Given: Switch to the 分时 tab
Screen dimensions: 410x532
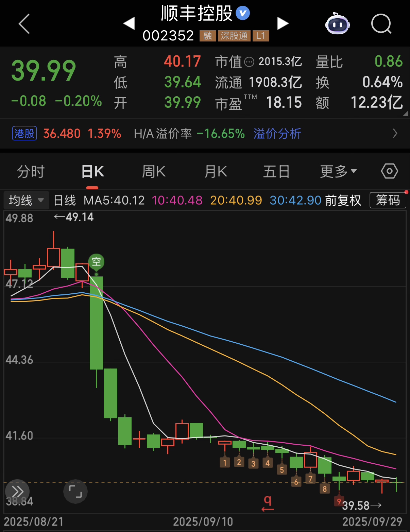Looking at the screenshot, I should click(x=31, y=171).
